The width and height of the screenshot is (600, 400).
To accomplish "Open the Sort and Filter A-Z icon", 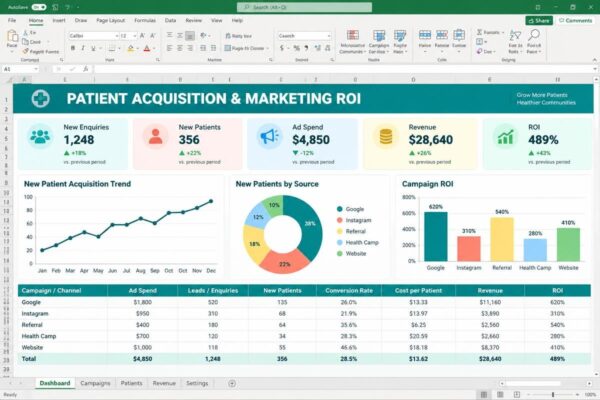I will (x=515, y=36).
